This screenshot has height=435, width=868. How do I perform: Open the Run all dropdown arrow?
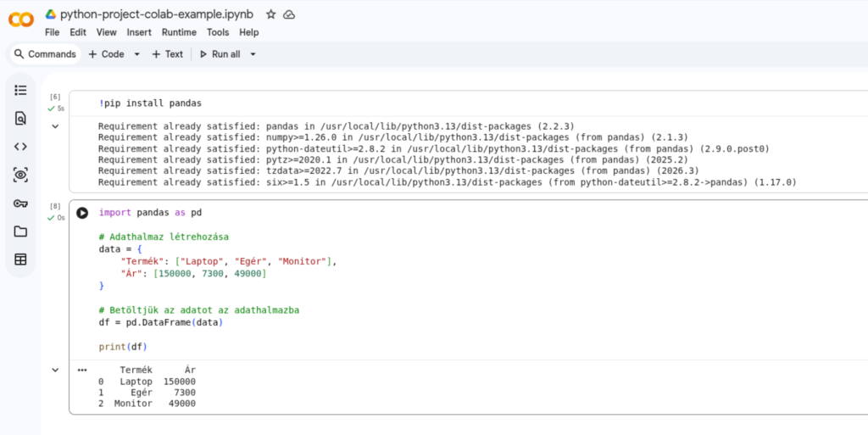click(253, 54)
